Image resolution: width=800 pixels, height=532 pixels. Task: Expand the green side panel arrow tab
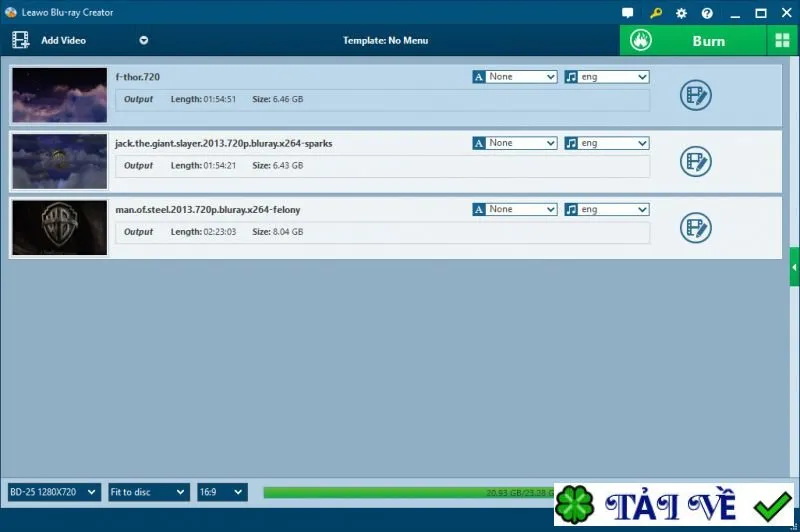tap(794, 267)
